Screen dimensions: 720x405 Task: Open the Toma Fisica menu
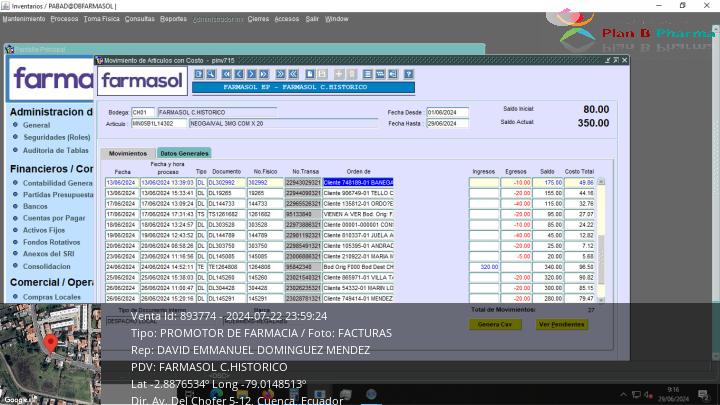[x=101, y=19]
